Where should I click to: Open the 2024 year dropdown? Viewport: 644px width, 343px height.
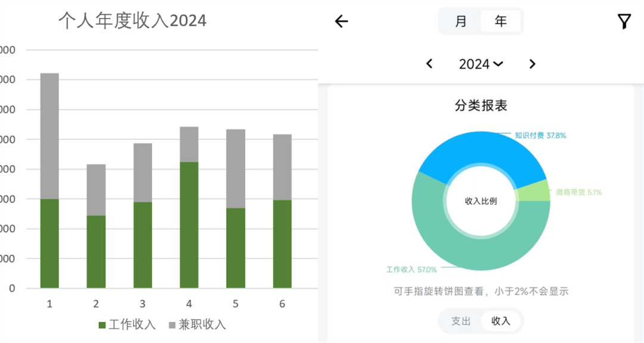pos(481,64)
